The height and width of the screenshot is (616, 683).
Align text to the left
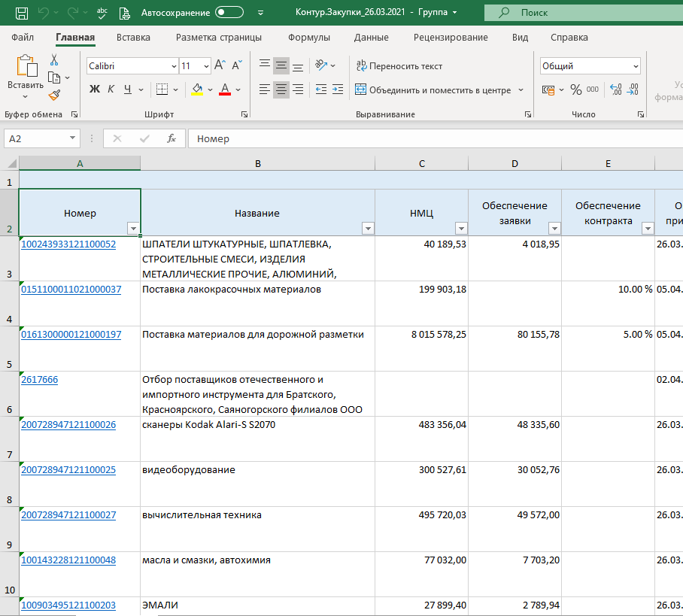(x=265, y=90)
